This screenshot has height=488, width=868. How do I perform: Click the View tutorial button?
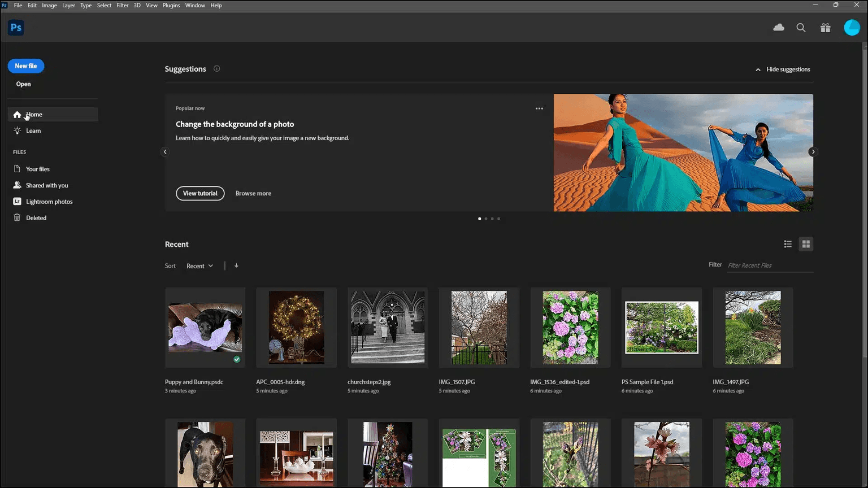point(200,193)
